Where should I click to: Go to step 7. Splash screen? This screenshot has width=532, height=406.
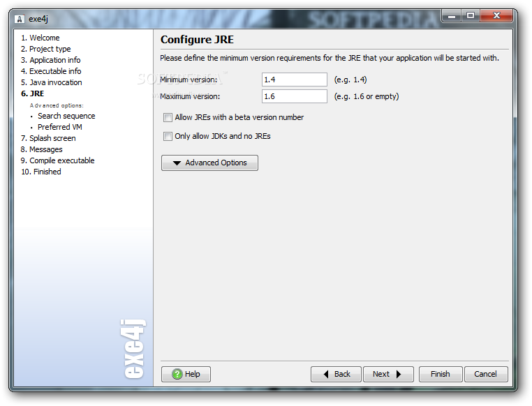tap(48, 138)
